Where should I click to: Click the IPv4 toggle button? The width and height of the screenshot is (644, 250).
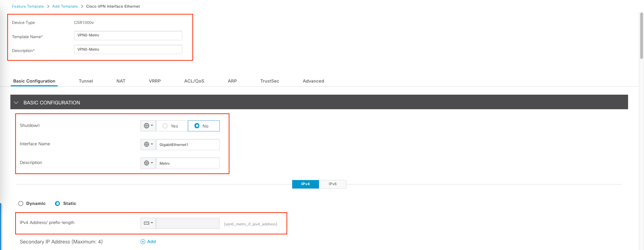click(x=305, y=184)
